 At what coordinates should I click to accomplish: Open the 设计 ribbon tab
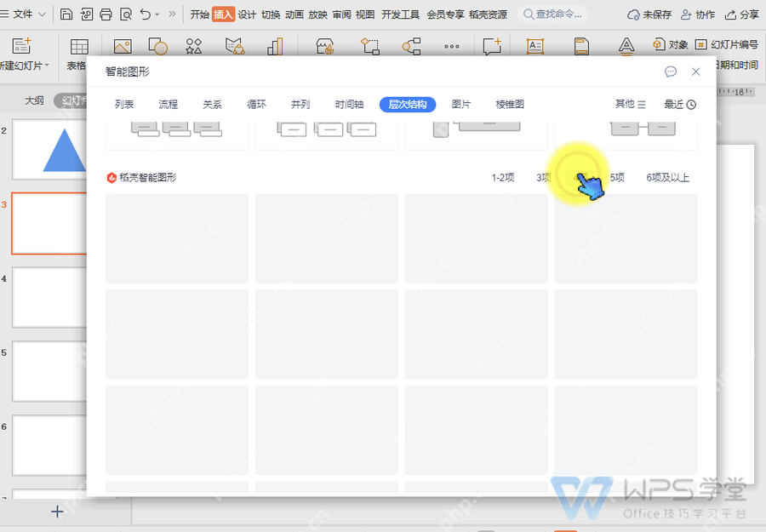coord(247,14)
